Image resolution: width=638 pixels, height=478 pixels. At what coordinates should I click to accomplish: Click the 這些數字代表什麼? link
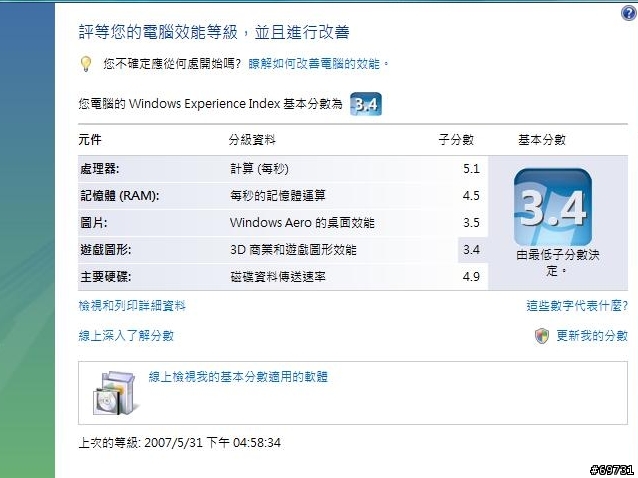(x=577, y=306)
